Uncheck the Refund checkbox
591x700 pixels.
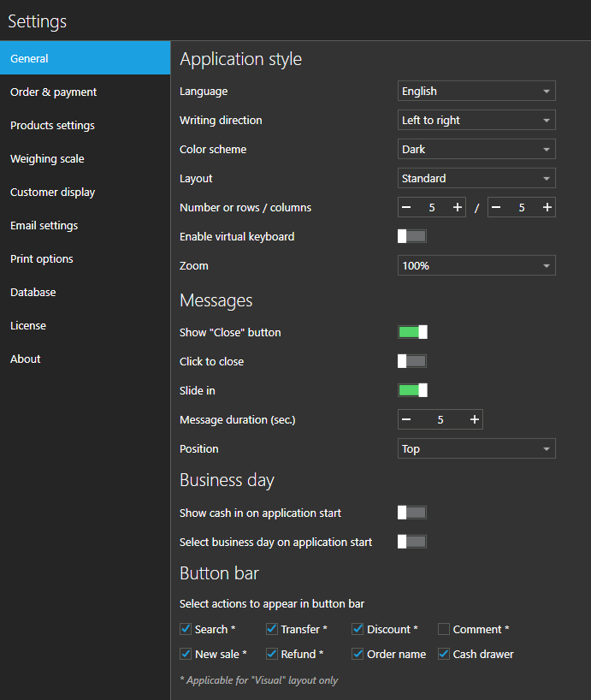[x=272, y=654]
